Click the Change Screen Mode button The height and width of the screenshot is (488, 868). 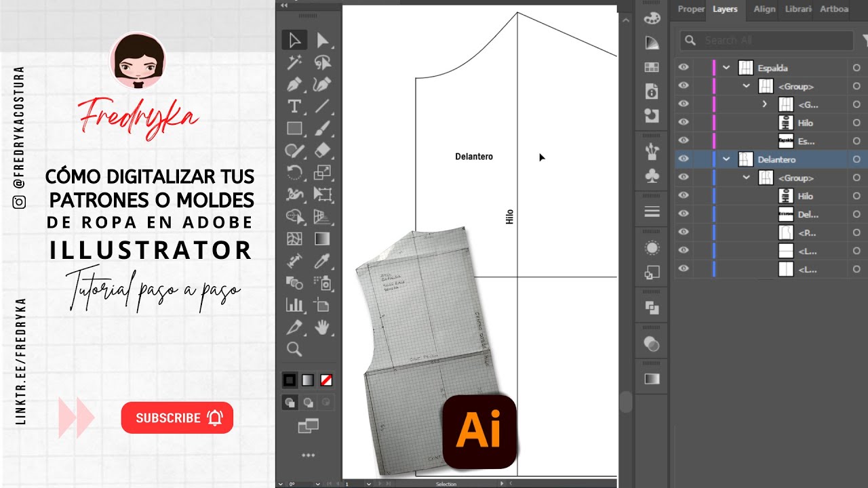point(308,426)
